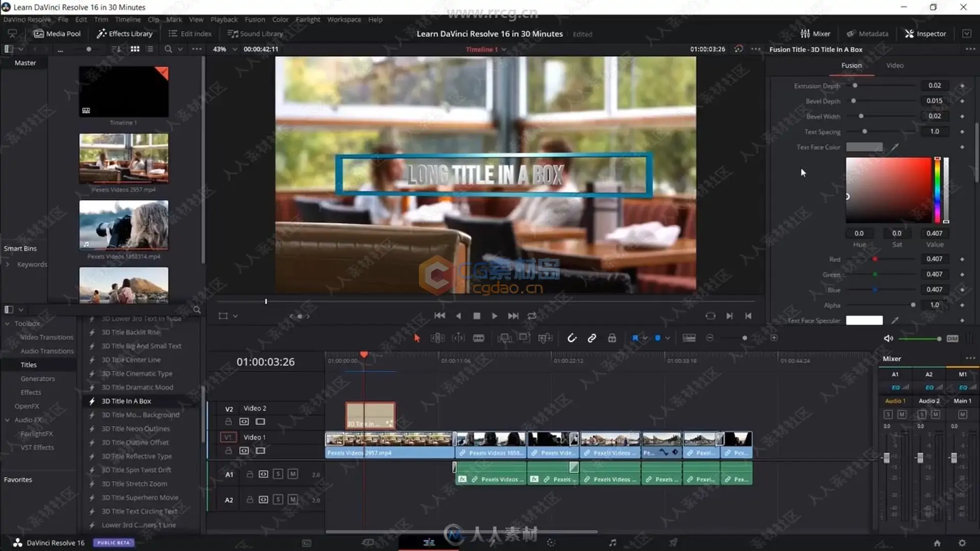Click the blue flag icon
This screenshot has width=980, height=551.
(x=635, y=338)
